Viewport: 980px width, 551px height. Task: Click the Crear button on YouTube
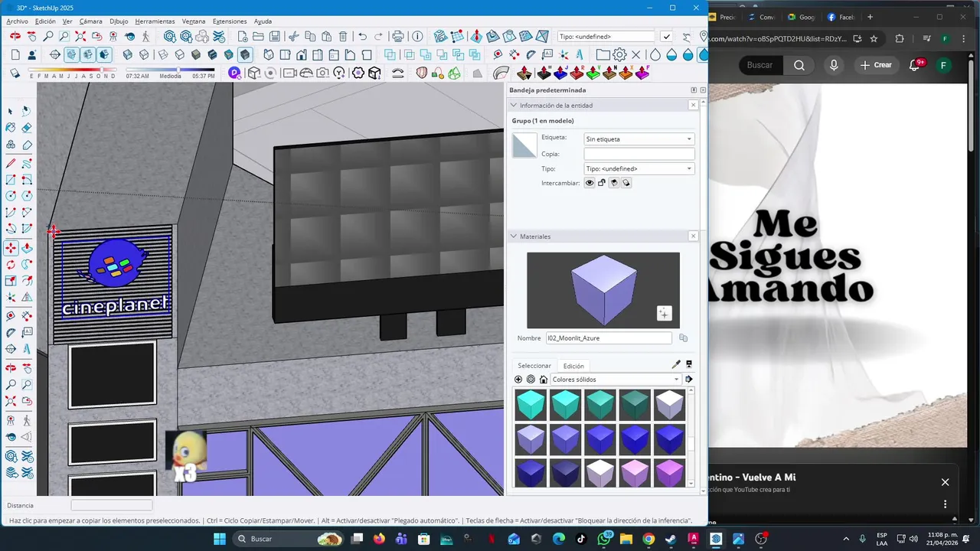click(x=876, y=65)
